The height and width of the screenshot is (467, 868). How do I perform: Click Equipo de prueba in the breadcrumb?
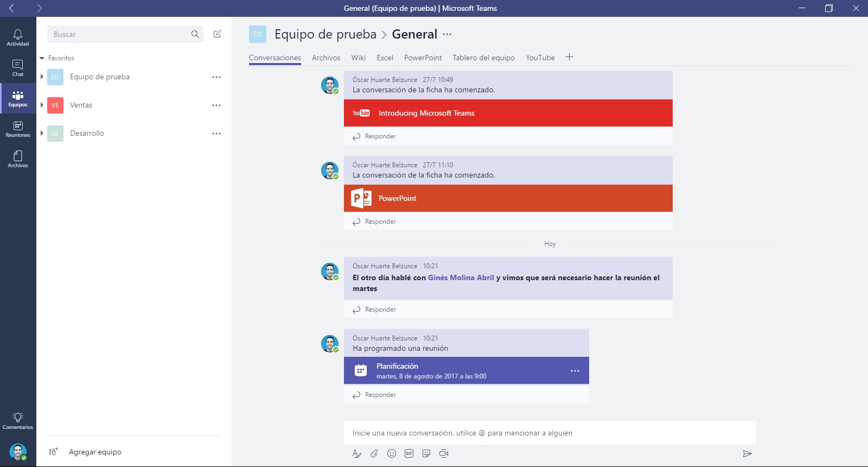point(325,34)
